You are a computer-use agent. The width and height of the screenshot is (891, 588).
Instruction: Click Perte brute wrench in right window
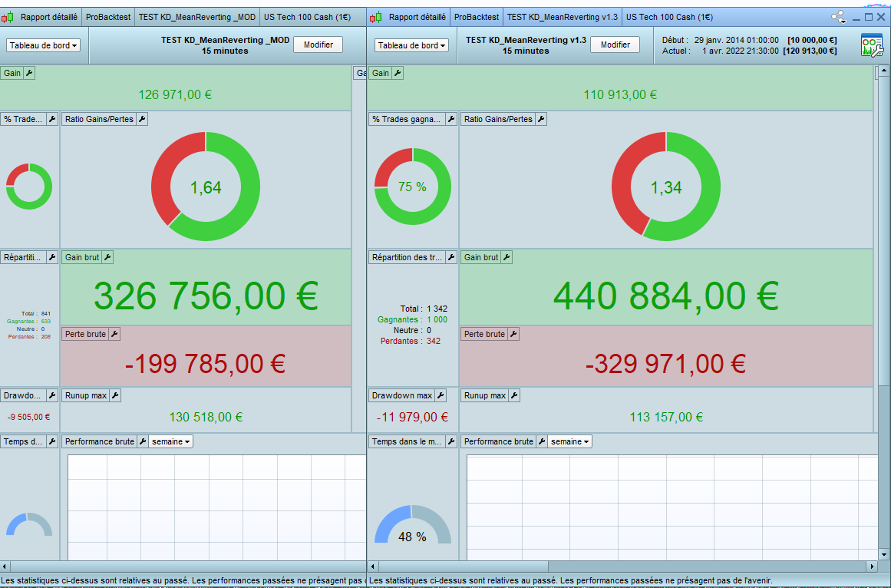click(x=513, y=333)
